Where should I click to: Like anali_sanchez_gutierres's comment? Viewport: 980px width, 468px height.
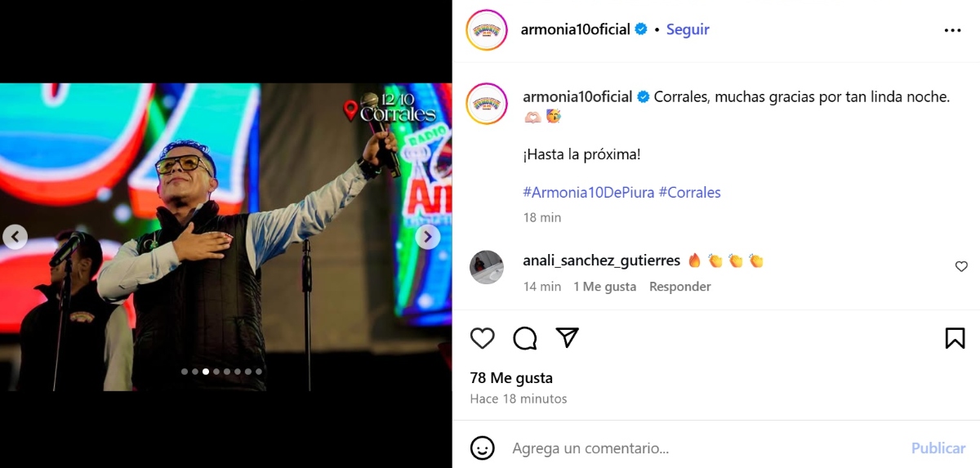click(x=961, y=266)
